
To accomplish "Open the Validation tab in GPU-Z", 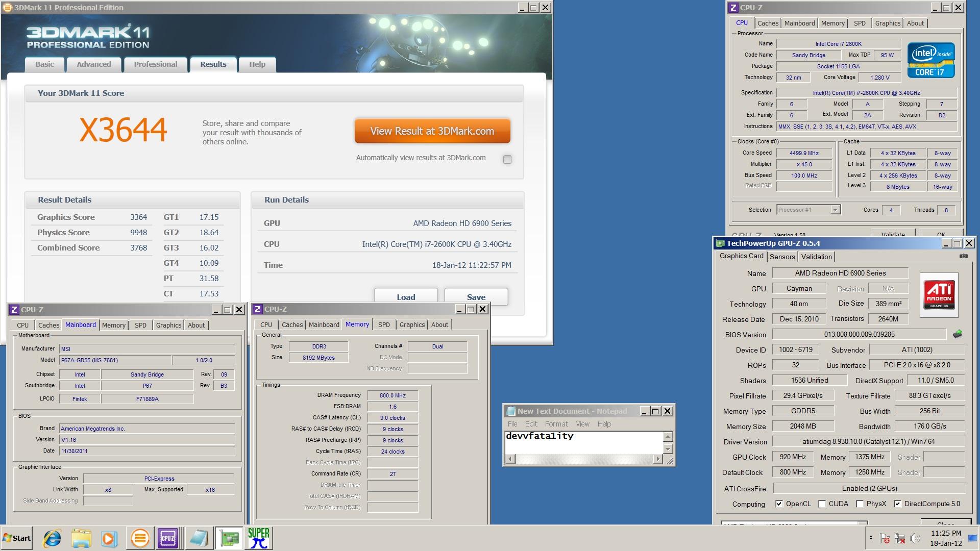I will (816, 257).
